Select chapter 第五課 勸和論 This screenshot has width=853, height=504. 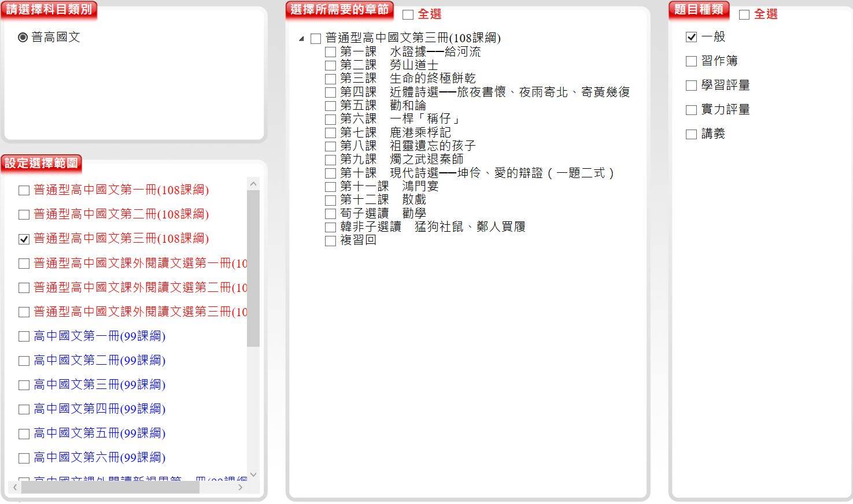[x=330, y=106]
